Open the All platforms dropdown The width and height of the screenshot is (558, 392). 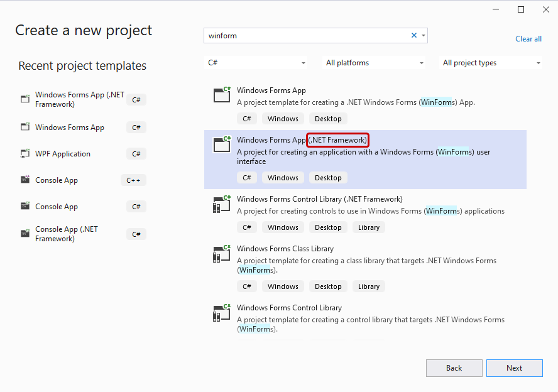tap(373, 62)
